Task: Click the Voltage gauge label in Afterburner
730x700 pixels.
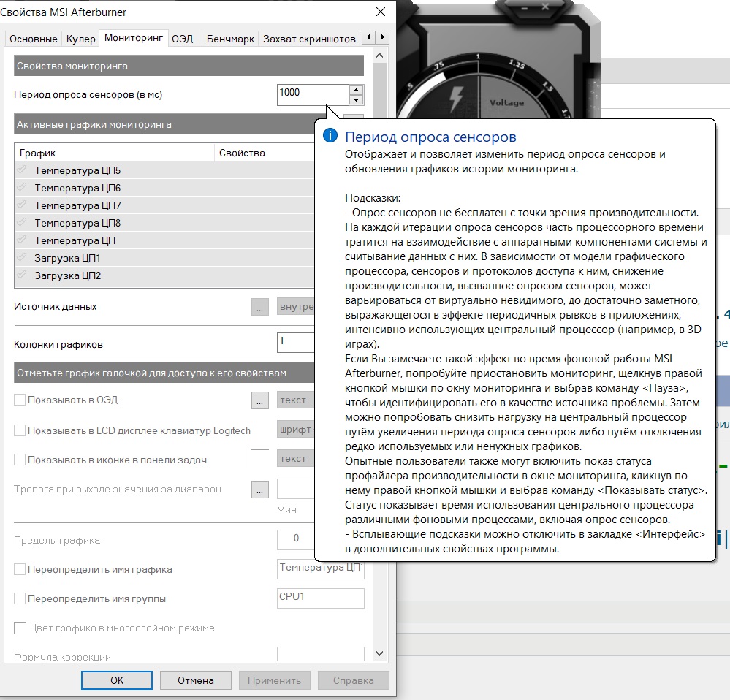Action: [506, 103]
